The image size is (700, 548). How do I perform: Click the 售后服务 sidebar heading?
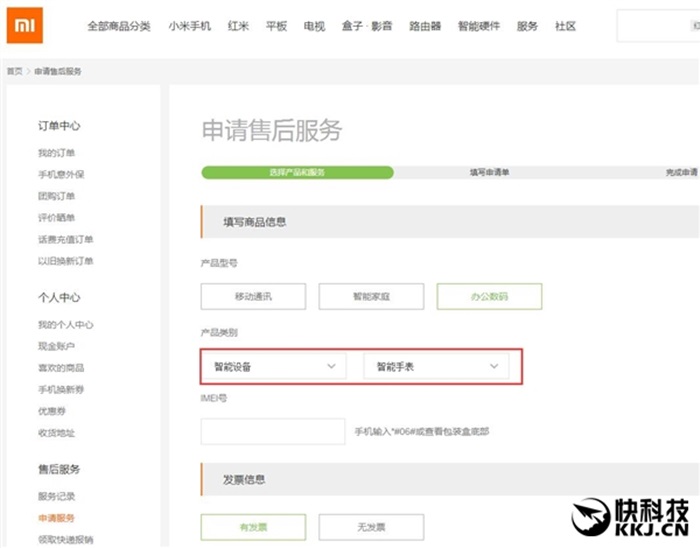point(59,469)
